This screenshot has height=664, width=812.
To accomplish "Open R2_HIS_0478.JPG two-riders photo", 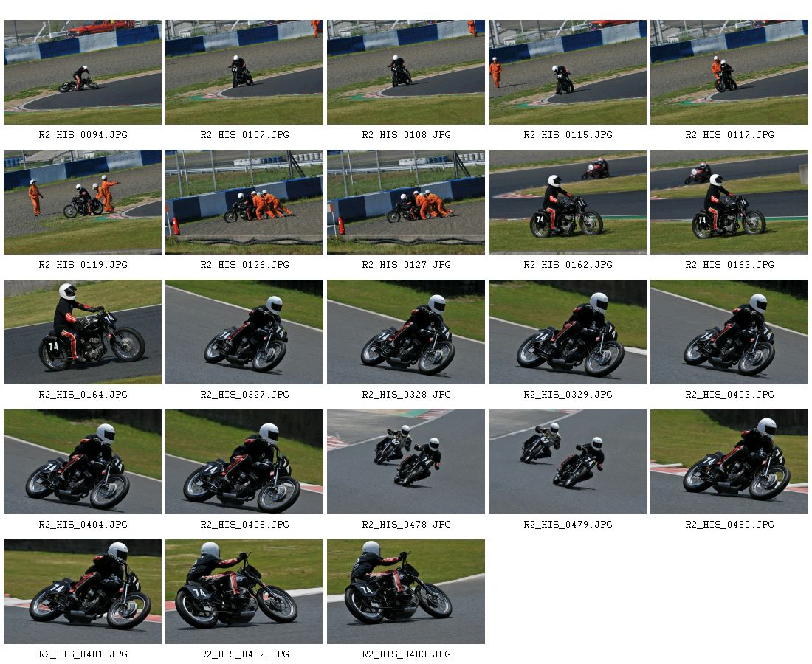I will point(405,462).
